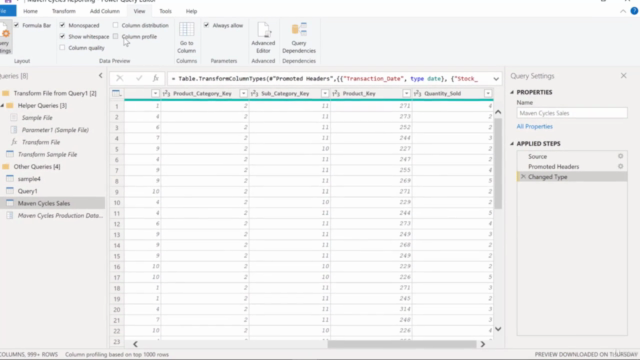The height and width of the screenshot is (360, 640).
Task: Confirm formula with the checkmark icon
Action: tap(139, 78)
